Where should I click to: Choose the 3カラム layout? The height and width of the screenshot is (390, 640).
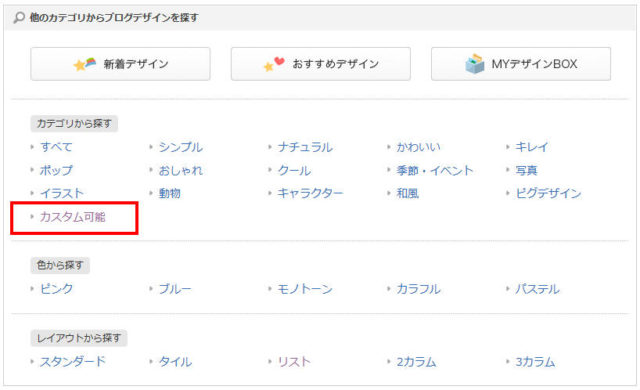tap(535, 361)
